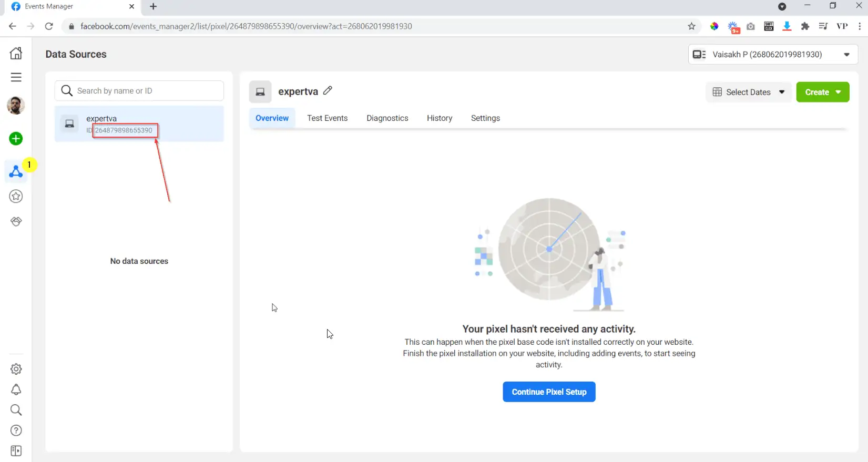
Task: Click the Data Sources heading
Action: (x=76, y=54)
